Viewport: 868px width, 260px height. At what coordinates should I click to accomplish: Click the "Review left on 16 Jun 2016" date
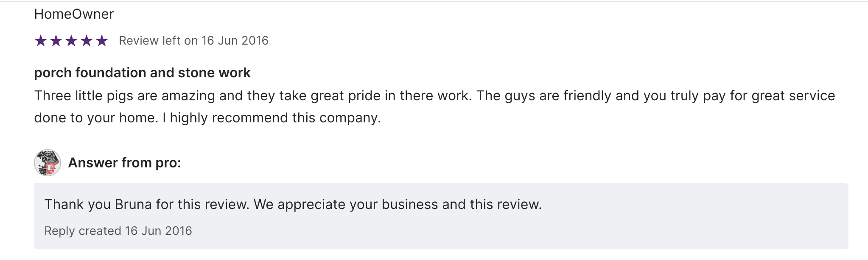tap(193, 41)
